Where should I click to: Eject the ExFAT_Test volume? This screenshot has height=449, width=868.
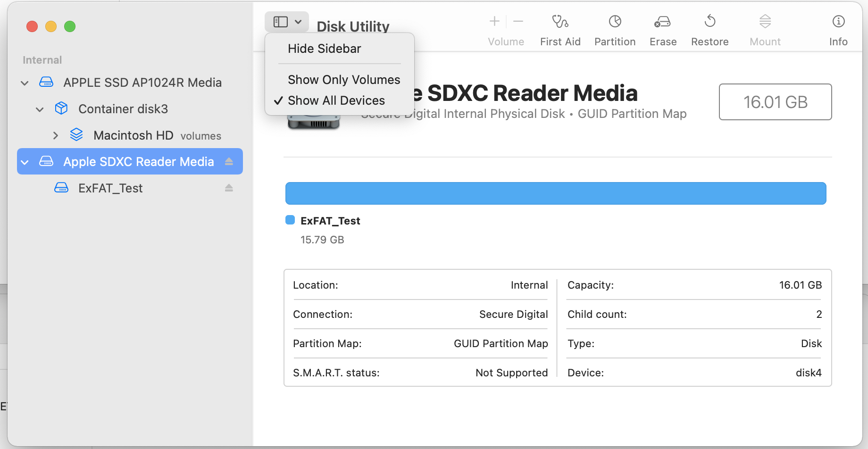229,188
